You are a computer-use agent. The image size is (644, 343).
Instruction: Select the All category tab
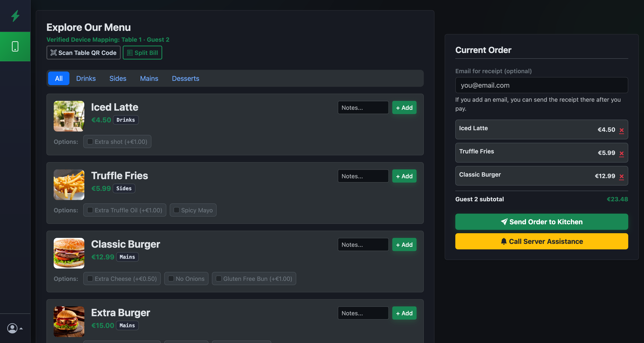point(59,79)
